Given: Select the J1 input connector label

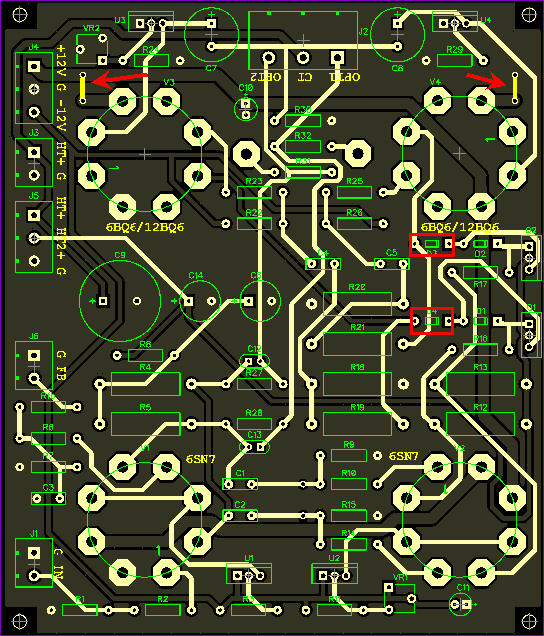Looking at the screenshot, I should pos(34,533).
